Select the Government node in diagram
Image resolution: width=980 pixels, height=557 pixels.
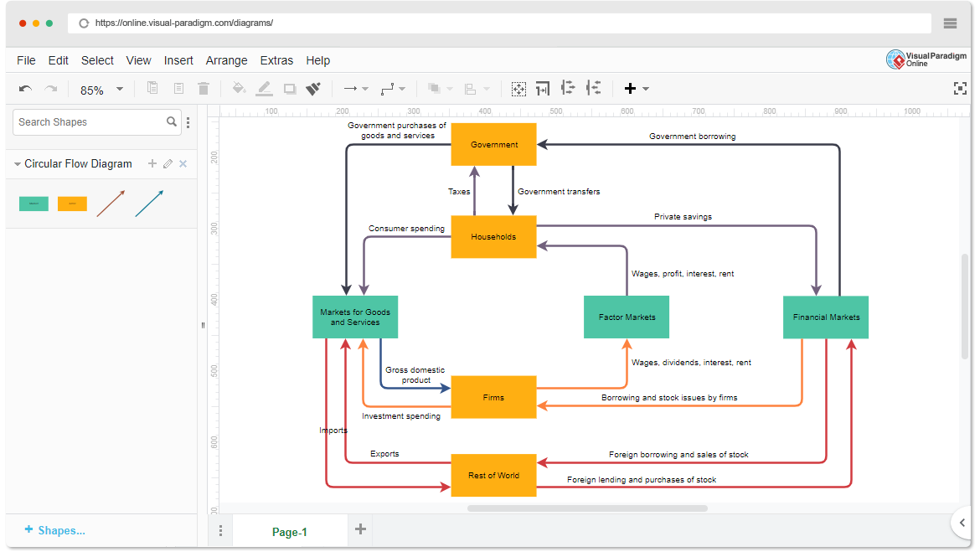pos(493,144)
